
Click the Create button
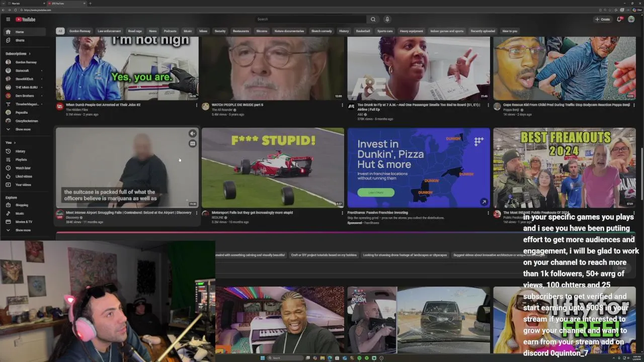coord(602,19)
